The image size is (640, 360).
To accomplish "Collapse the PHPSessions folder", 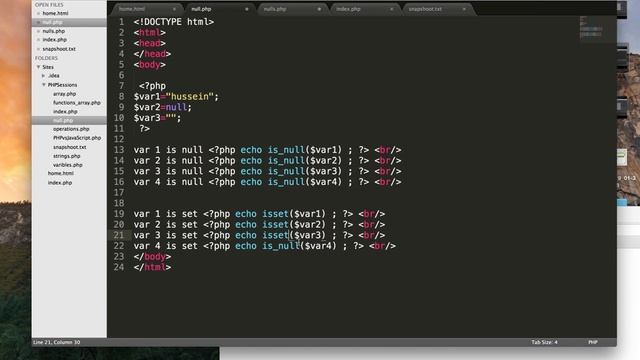I will 44,85.
